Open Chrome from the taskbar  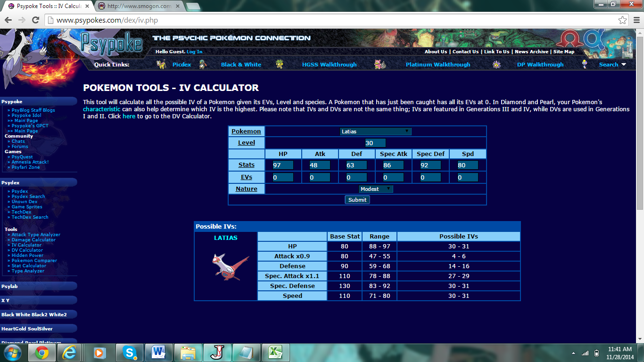pos(42,353)
